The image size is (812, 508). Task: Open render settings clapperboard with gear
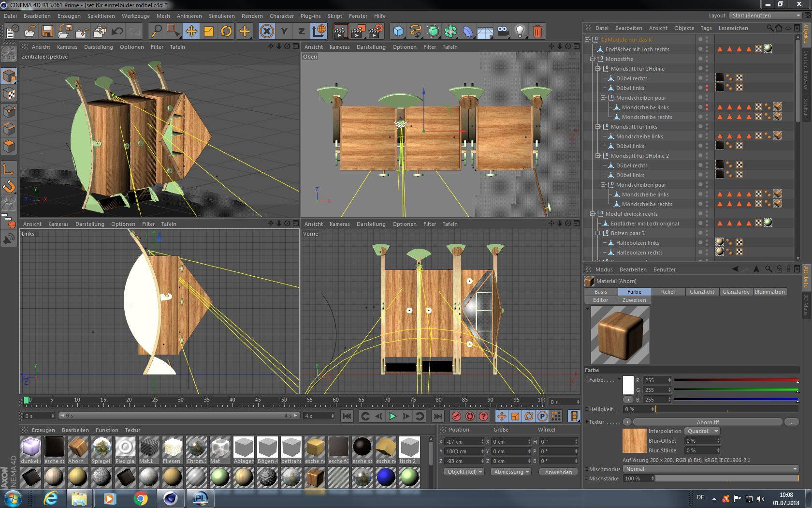pyautogui.click(x=376, y=31)
